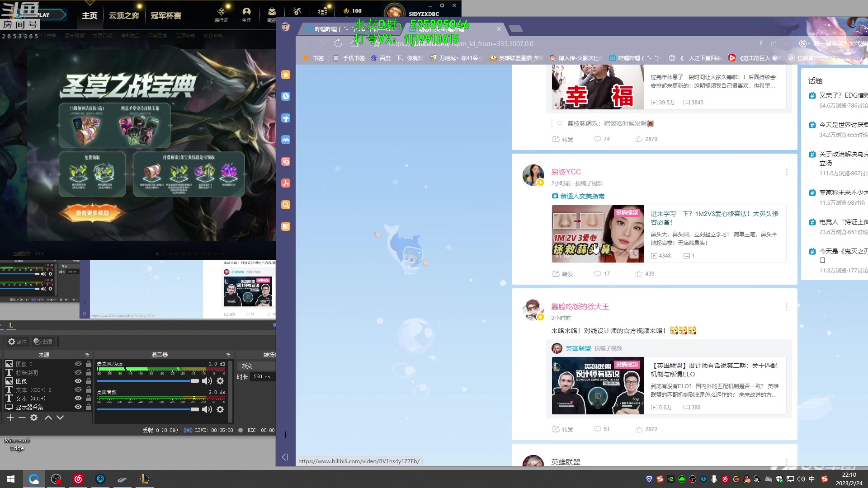Open address bar dropdown arrow in browser
Viewport: 868px width, 488px height.
point(786,43)
